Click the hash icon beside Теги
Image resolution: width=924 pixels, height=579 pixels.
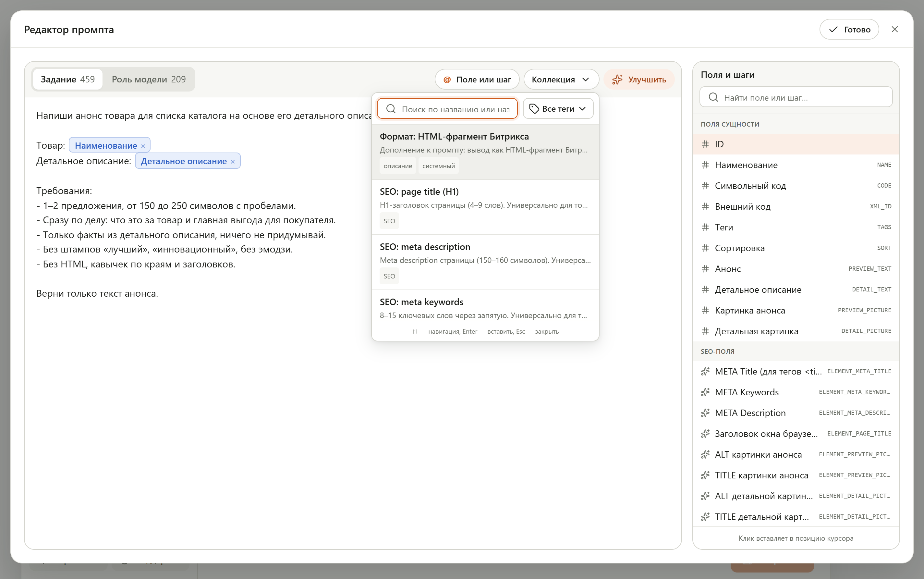click(x=705, y=227)
